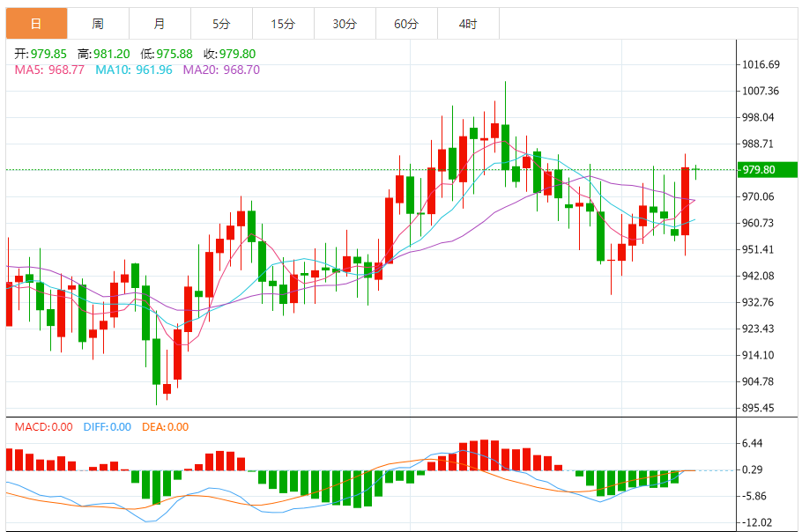Image resolution: width=802 pixels, height=532 pixels.
Task: Click the DIFF:0.00 label
Action: [108, 426]
